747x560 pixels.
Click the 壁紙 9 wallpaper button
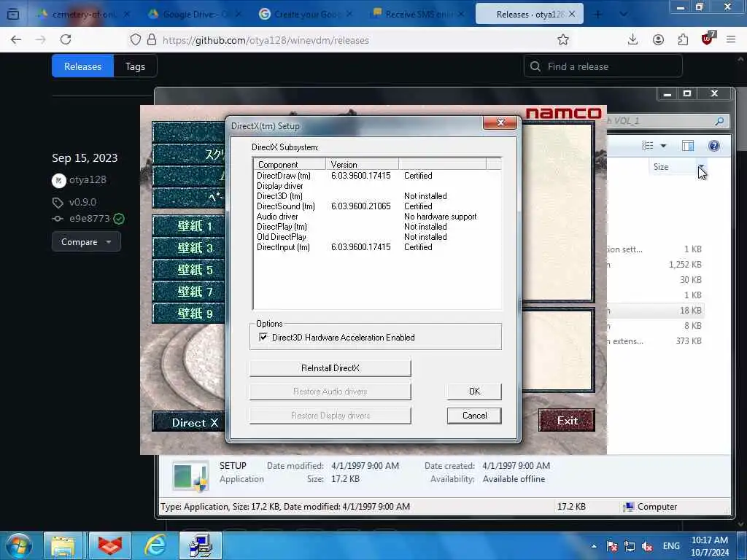[x=189, y=314]
